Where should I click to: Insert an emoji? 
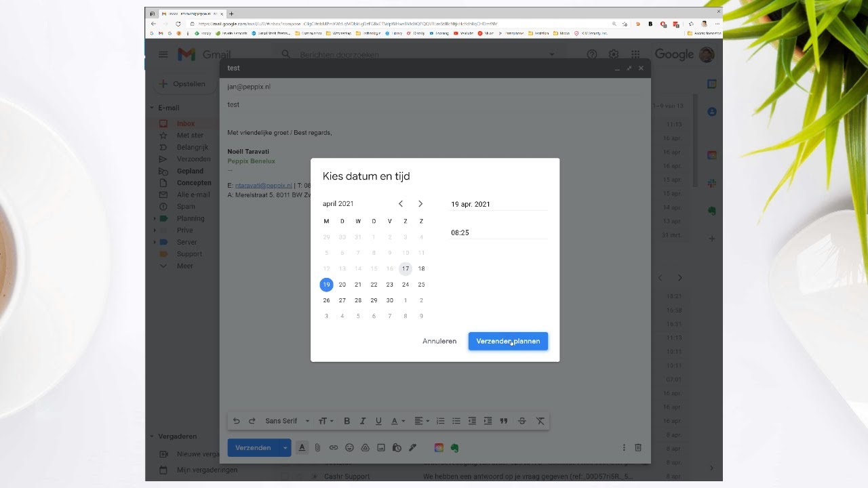(349, 447)
